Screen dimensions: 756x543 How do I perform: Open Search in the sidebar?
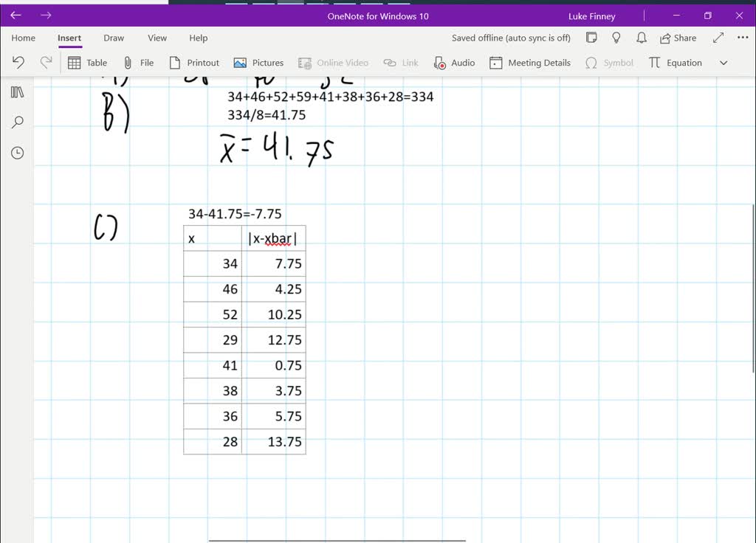click(x=16, y=122)
